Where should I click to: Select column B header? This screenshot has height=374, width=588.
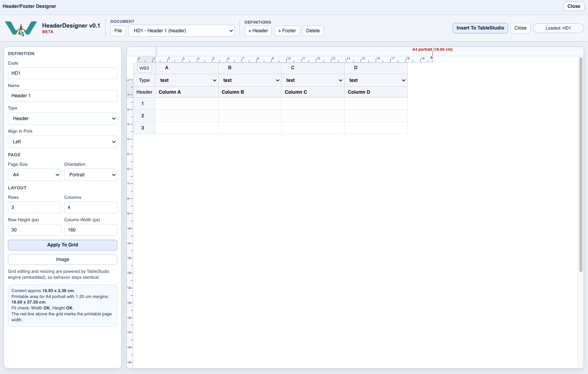point(250,68)
